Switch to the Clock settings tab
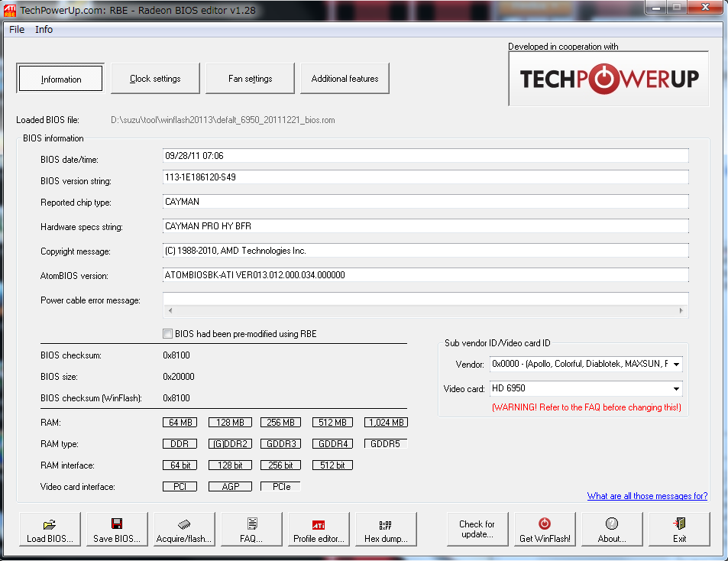Image resolution: width=728 pixels, height=561 pixels. pos(155,79)
